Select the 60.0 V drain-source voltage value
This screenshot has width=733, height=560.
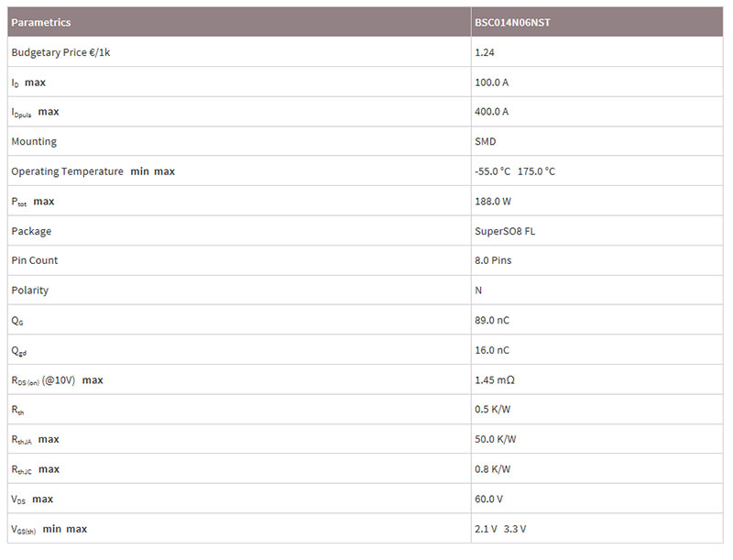[x=489, y=499]
